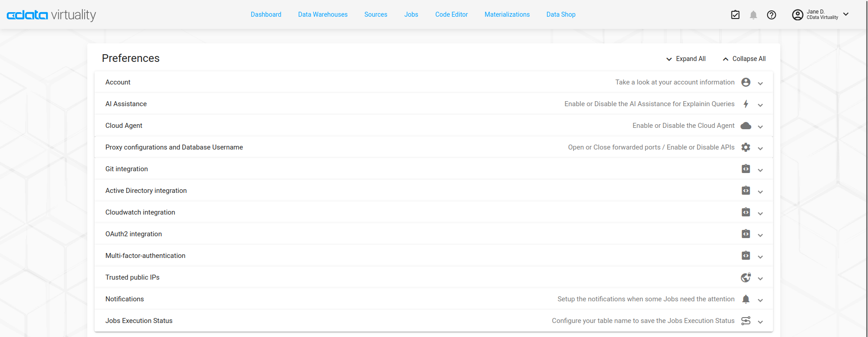Click the help question mark icon
This screenshot has width=868, height=337.
[x=771, y=15]
